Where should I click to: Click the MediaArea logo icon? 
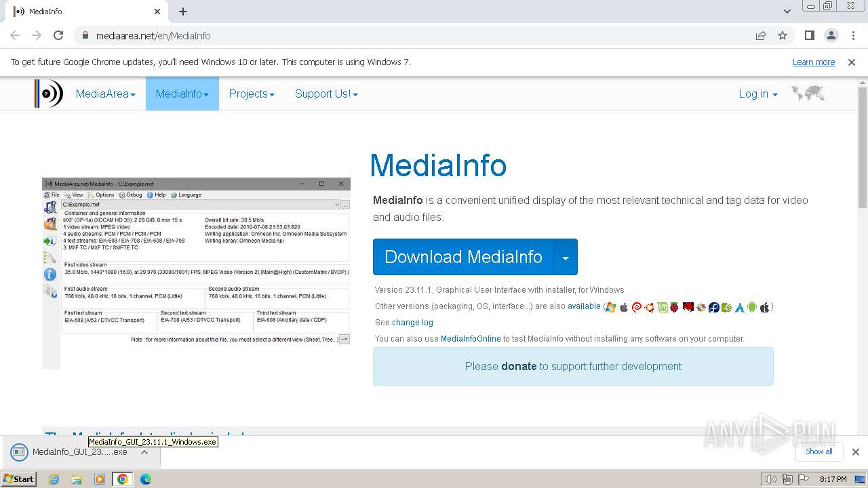tap(49, 94)
